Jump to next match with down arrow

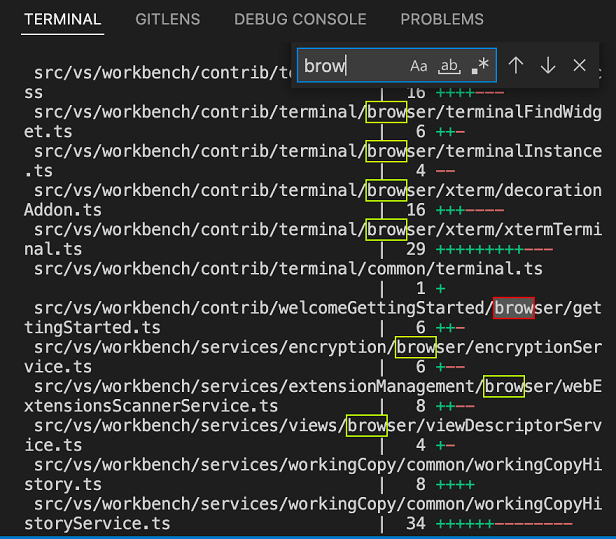click(548, 66)
